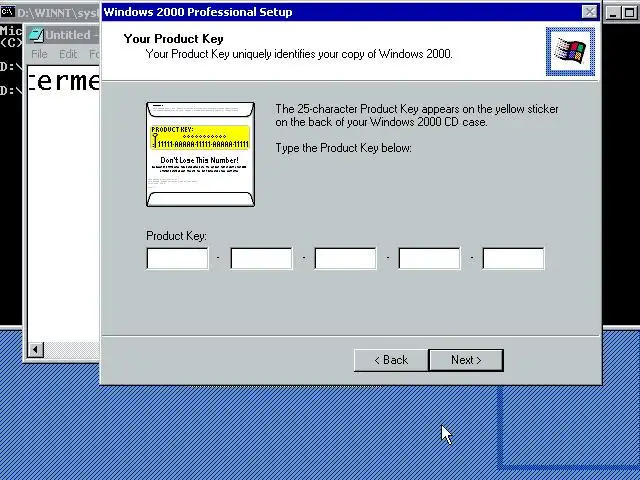Click the "Type the Product Key below:" text
Image resolution: width=640 pixels, height=480 pixels.
(x=343, y=148)
